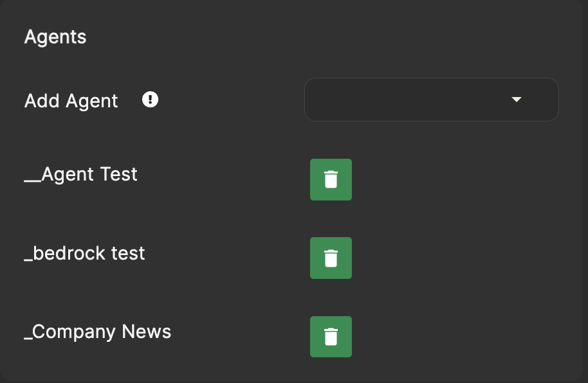Delete the __Agent Test agent
Screen dimensions: 588x383
(x=331, y=179)
